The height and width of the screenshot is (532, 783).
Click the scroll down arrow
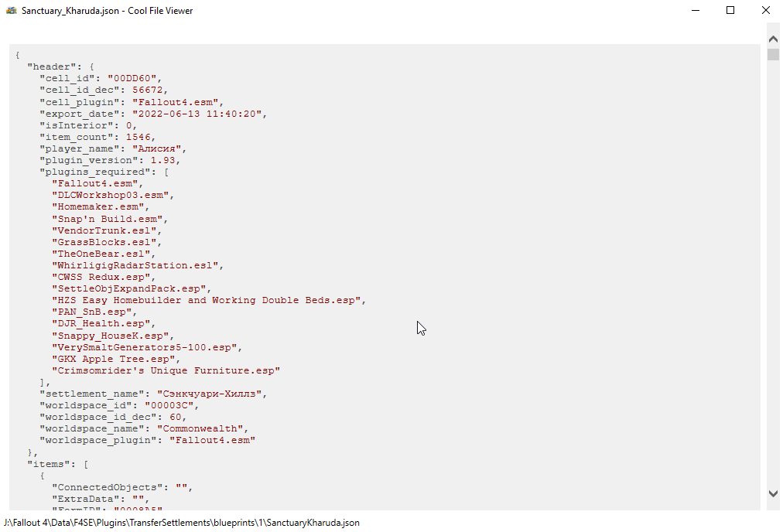pos(773,493)
